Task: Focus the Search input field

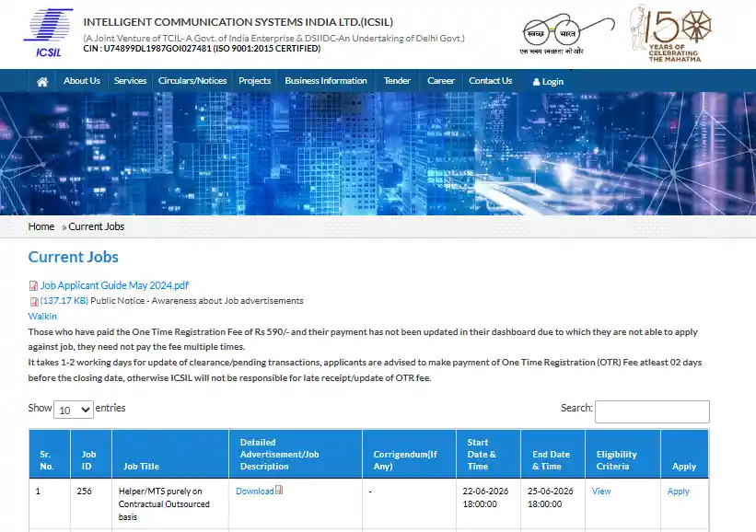Action: point(652,411)
